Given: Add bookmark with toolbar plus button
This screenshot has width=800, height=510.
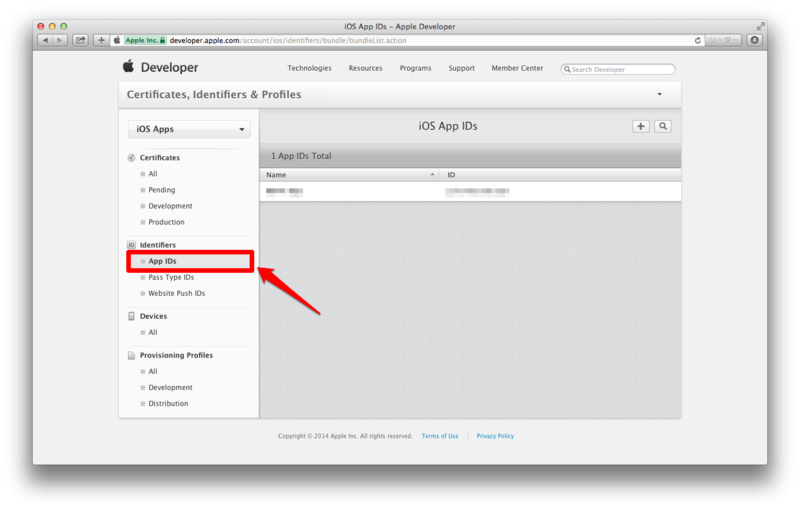Looking at the screenshot, I should [101, 40].
